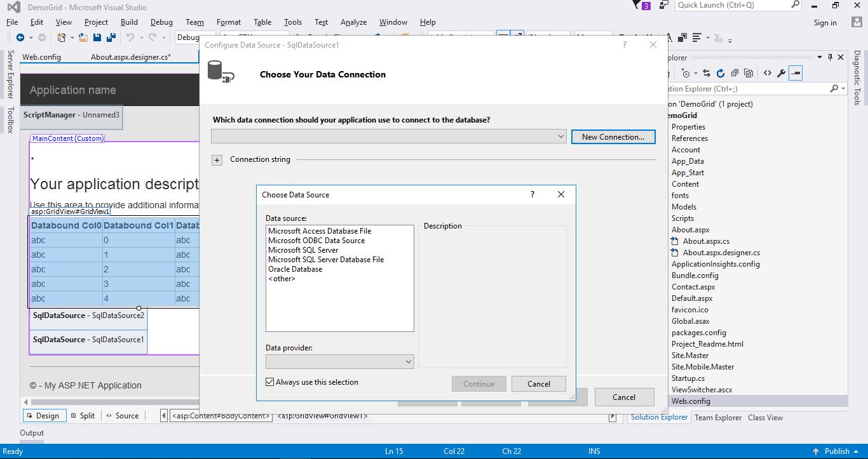Open the Navigate Backward dropdown arrow

[31, 37]
